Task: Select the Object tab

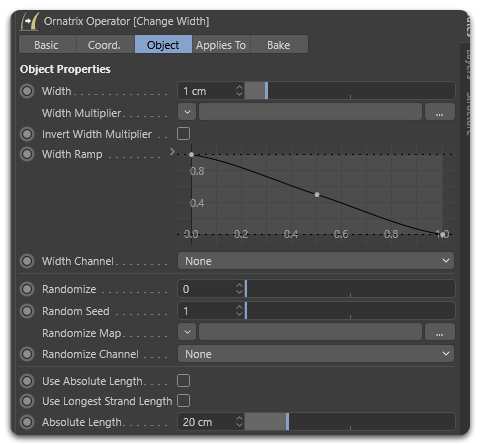Action: [x=163, y=45]
